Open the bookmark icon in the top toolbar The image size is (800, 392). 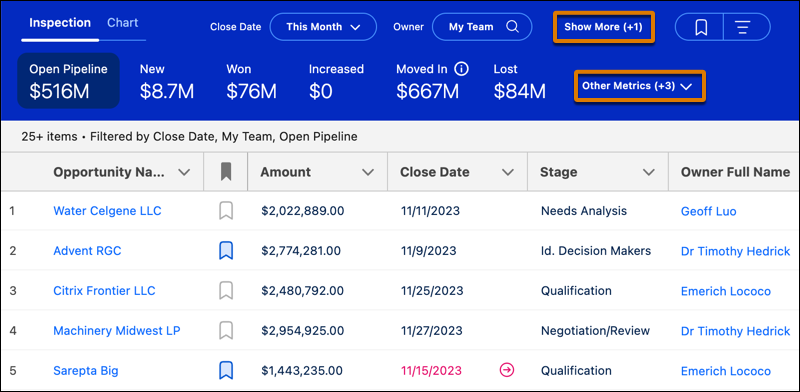point(701,27)
